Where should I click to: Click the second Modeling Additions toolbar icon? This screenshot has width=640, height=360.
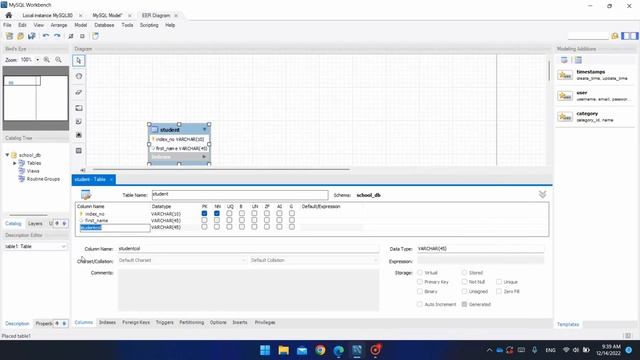pos(578,60)
